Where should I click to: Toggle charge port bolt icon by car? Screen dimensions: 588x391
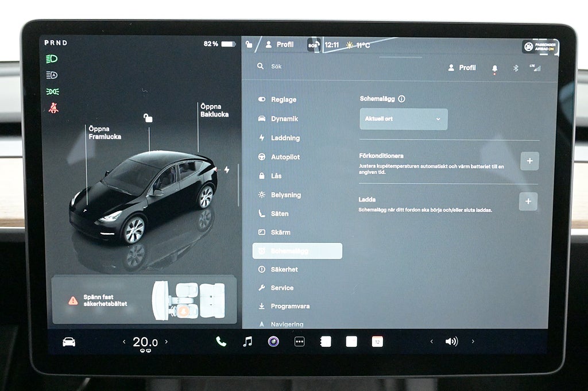pos(227,169)
